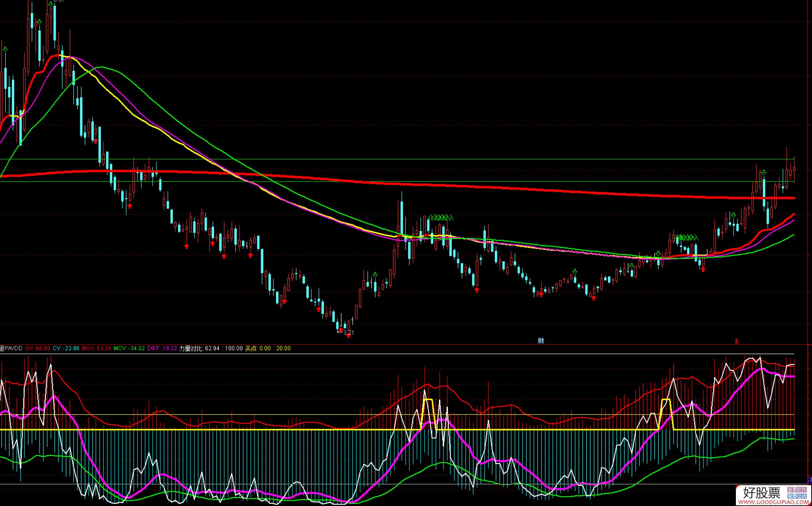
Task: Click the MCV: -34.02 readout
Action: [129, 348]
